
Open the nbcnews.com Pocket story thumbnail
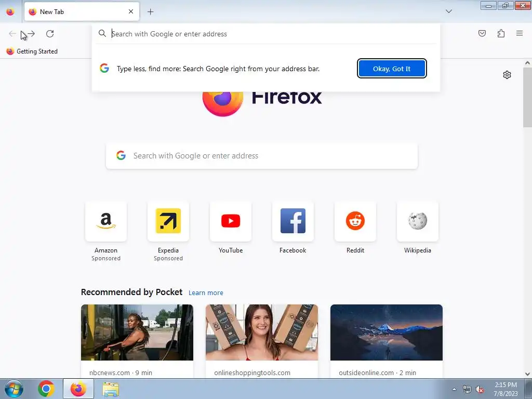point(137,332)
